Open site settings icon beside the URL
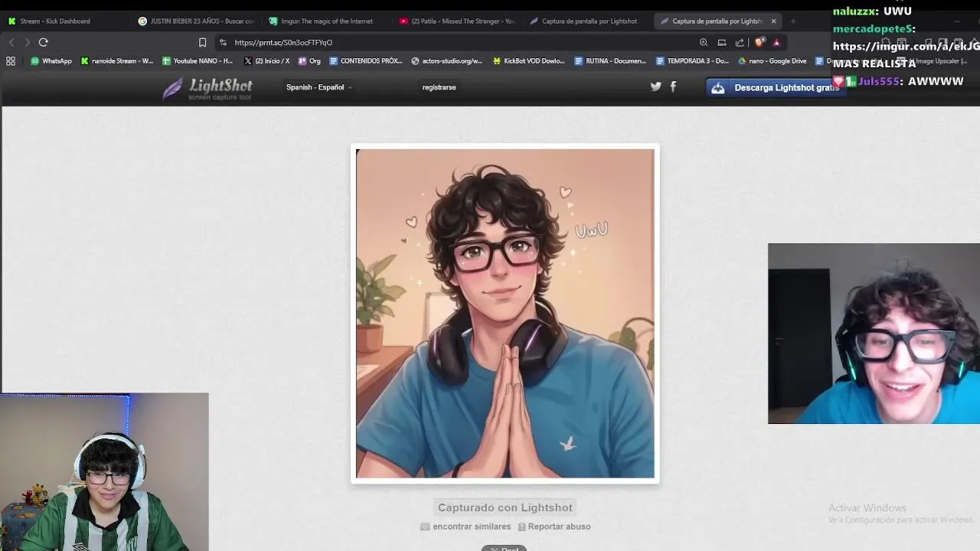This screenshot has height=551, width=980. [223, 42]
